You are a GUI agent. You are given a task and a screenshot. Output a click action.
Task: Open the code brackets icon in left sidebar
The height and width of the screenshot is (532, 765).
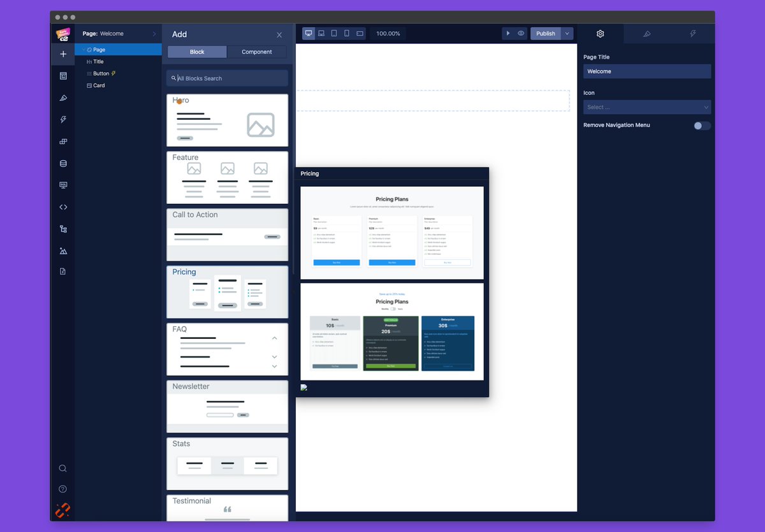coord(62,207)
